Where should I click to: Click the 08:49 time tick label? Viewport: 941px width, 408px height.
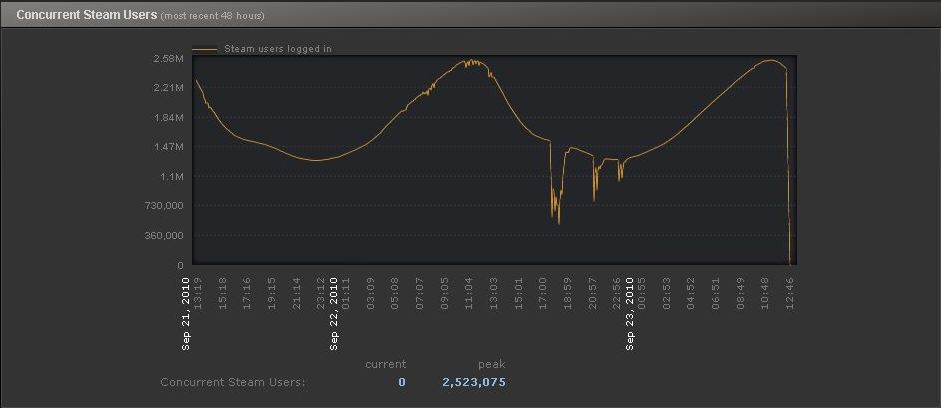[740, 293]
